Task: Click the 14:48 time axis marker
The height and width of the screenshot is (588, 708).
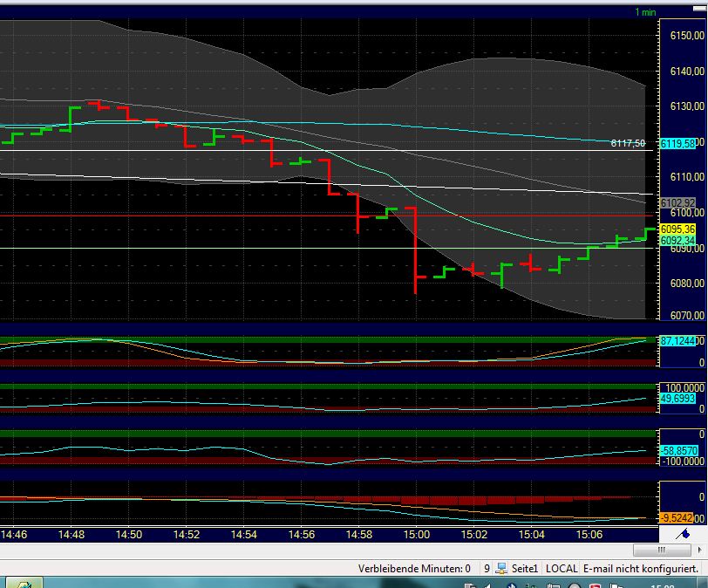Action: coord(72,534)
